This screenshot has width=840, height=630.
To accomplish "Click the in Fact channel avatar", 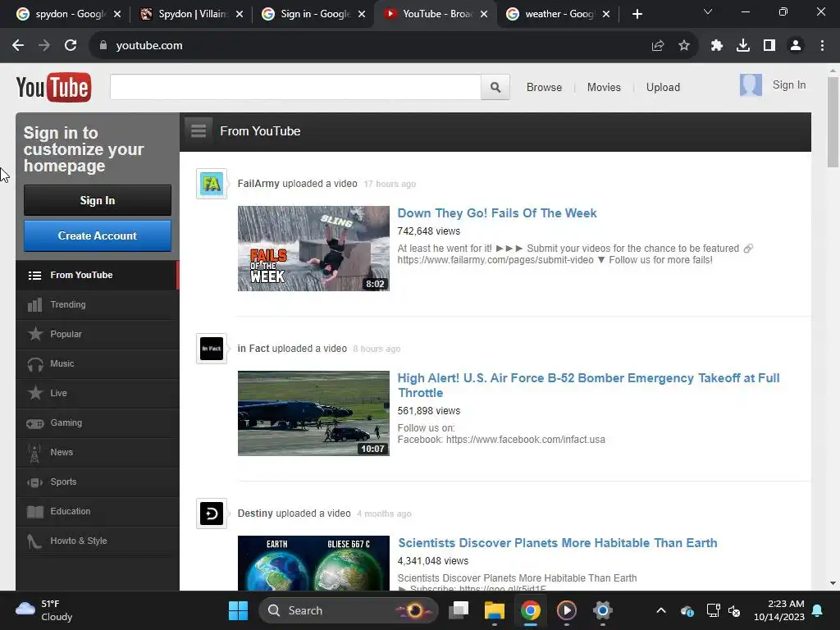I will point(212,349).
